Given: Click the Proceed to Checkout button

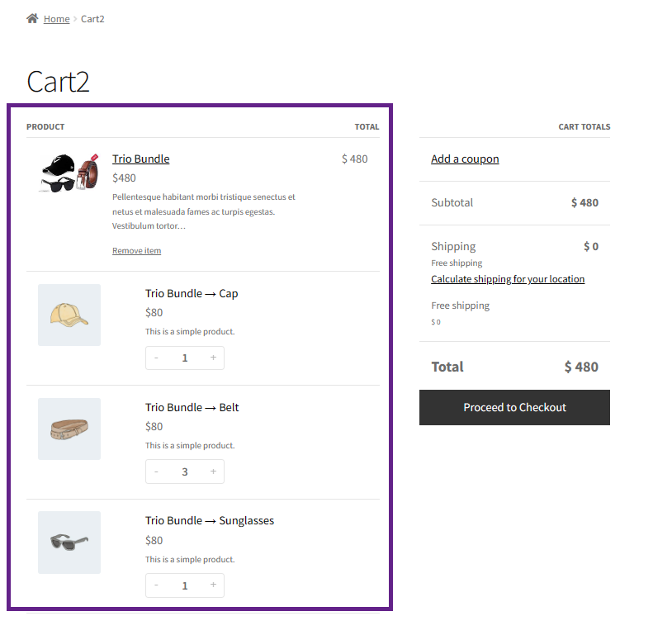Looking at the screenshot, I should pos(514,407).
